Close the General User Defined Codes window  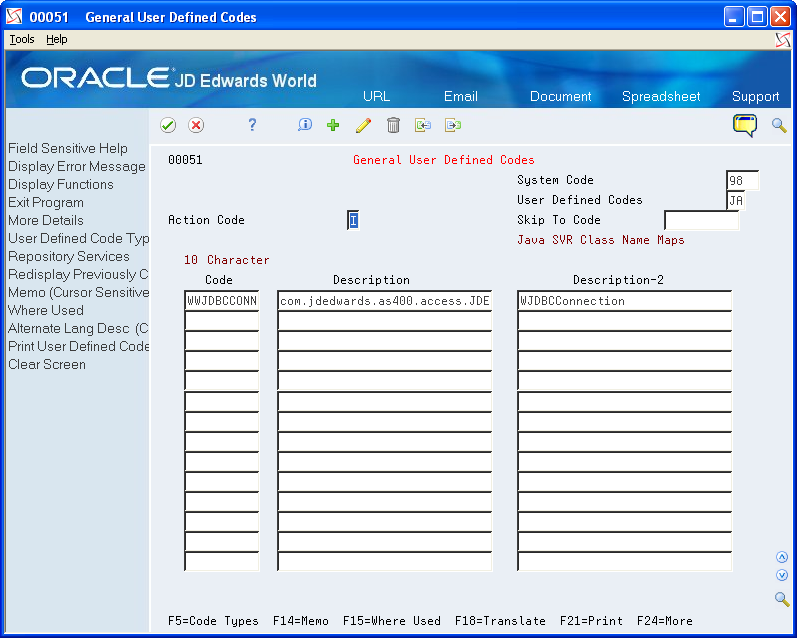pos(780,17)
